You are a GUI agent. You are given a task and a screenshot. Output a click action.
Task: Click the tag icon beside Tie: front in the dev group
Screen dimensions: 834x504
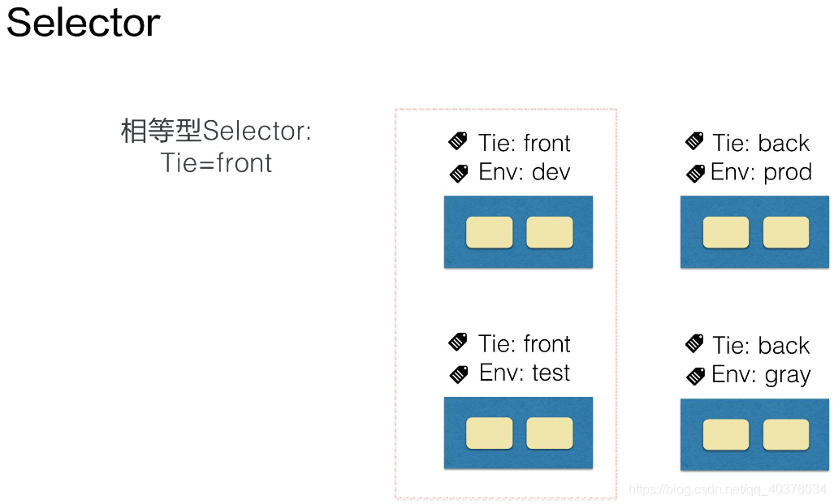point(458,141)
